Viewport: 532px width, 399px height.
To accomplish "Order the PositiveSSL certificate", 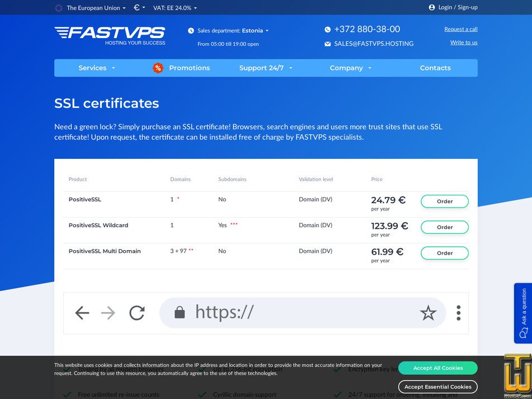I will pos(445,201).
